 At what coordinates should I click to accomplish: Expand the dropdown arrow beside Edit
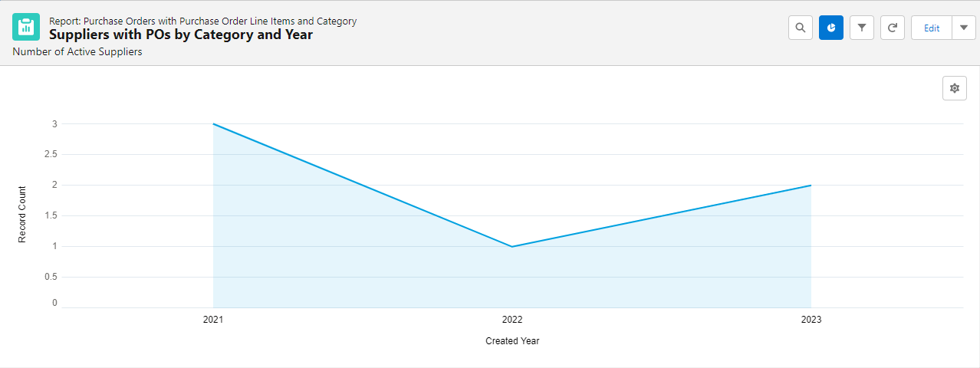[x=964, y=28]
